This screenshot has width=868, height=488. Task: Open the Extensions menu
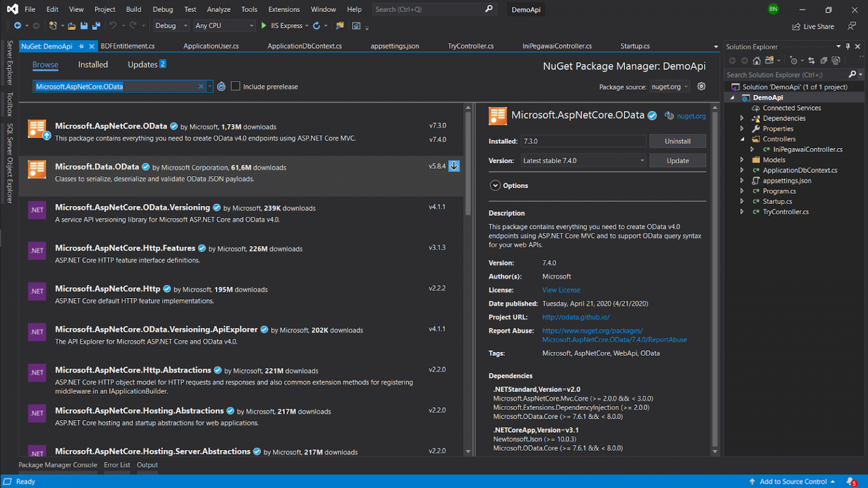point(284,9)
